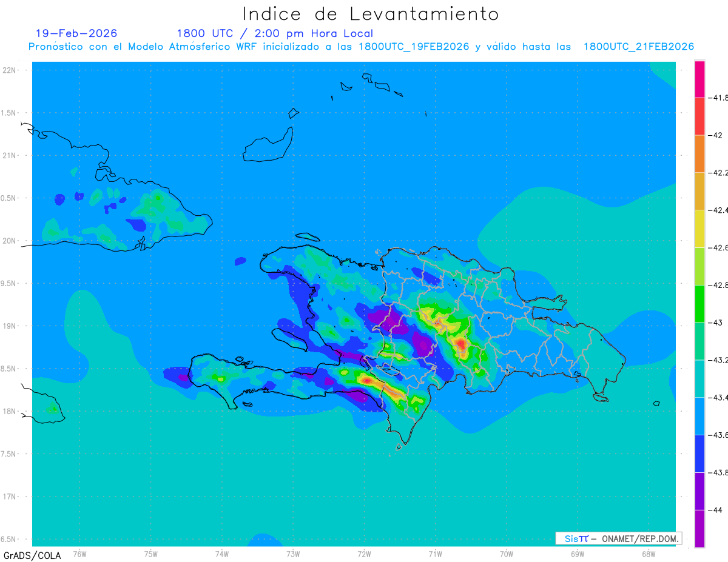Click the magenta swatch at top of colorbar
Screen dimensions: 728x562
[x=699, y=79]
